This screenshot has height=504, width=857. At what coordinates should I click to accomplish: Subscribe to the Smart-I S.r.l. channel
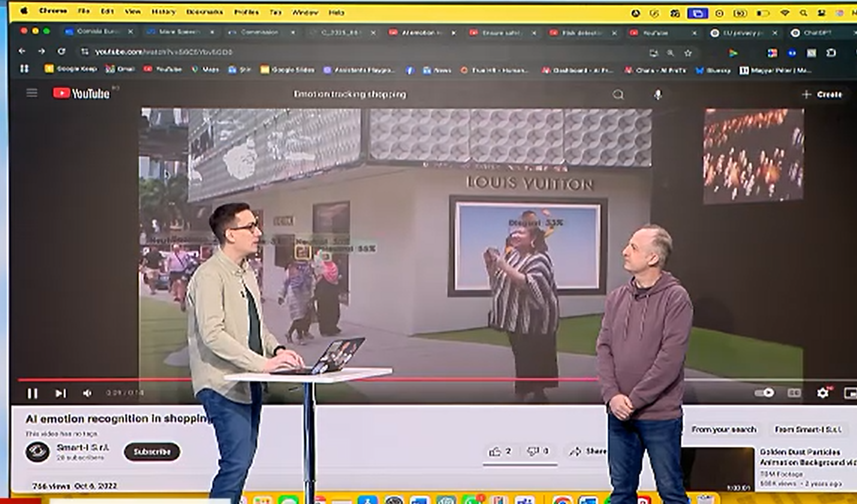(x=152, y=452)
